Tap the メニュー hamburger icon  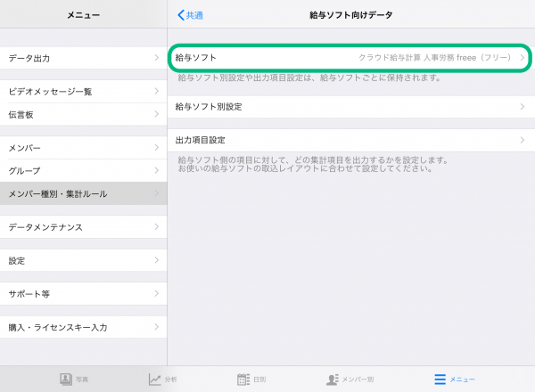[x=440, y=379]
